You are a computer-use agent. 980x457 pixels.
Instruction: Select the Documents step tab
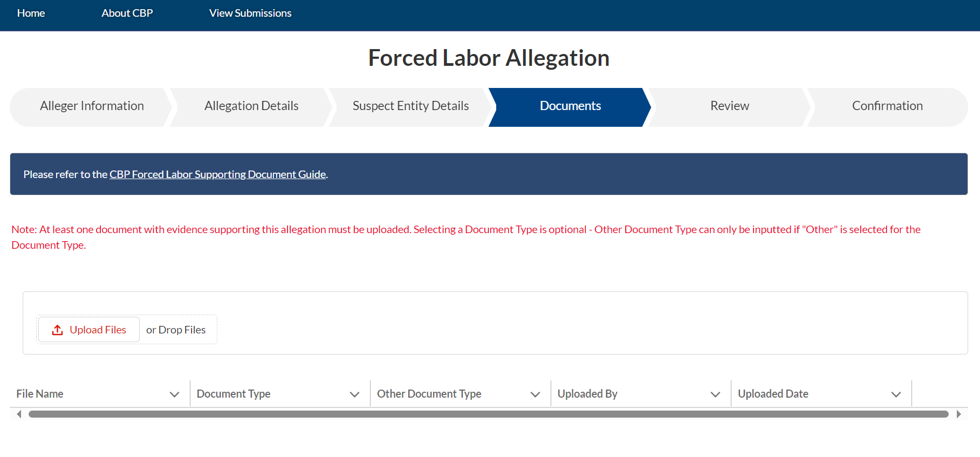pyautogui.click(x=570, y=106)
